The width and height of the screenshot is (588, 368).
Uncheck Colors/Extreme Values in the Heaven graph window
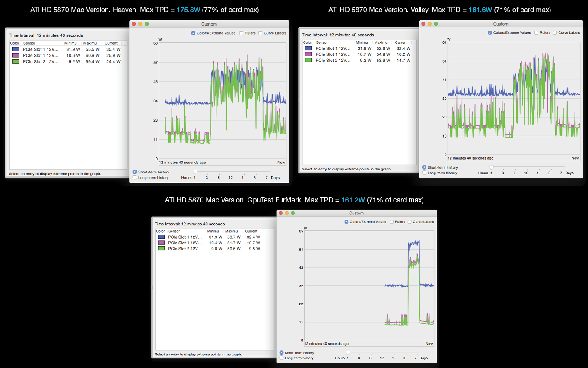pos(193,33)
